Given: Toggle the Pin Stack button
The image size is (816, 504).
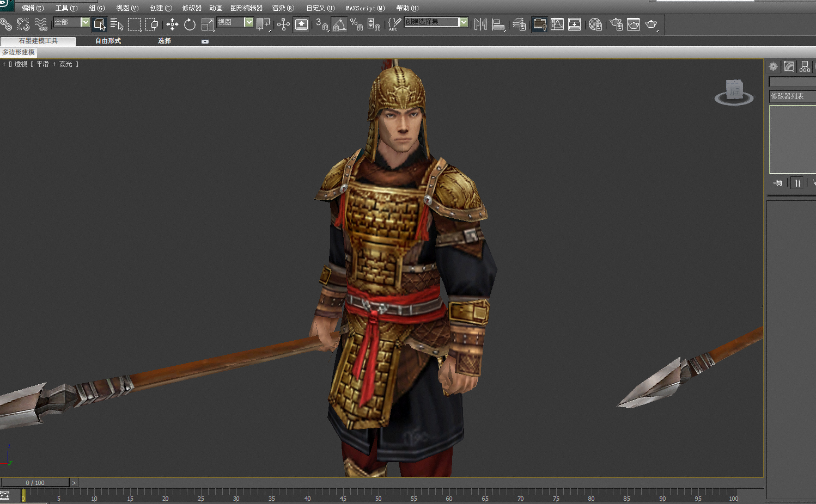Looking at the screenshot, I should click(x=777, y=183).
